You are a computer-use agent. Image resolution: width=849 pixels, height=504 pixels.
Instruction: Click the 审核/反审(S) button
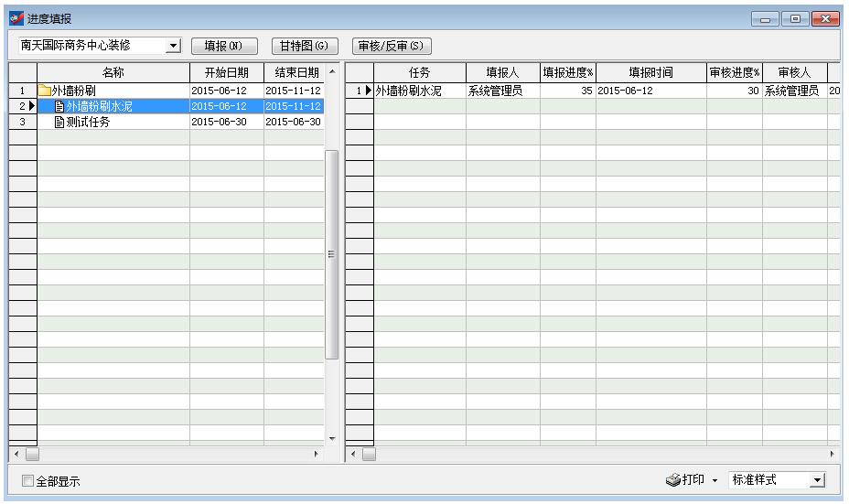(x=392, y=46)
